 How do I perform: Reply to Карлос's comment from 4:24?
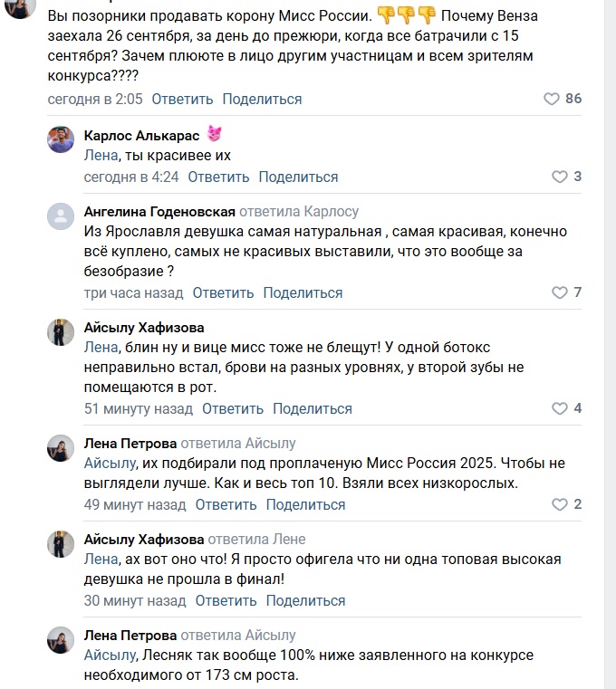click(218, 177)
